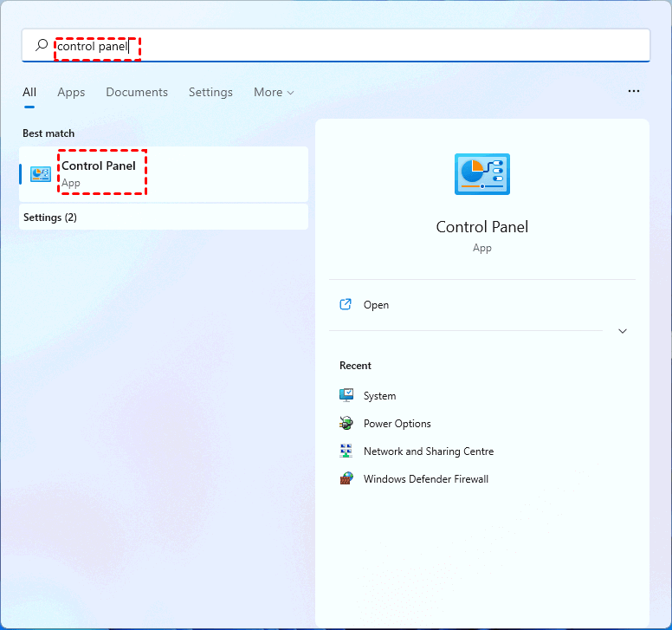
Task: Click the Control Panel title in preview pane
Action: [x=482, y=227]
